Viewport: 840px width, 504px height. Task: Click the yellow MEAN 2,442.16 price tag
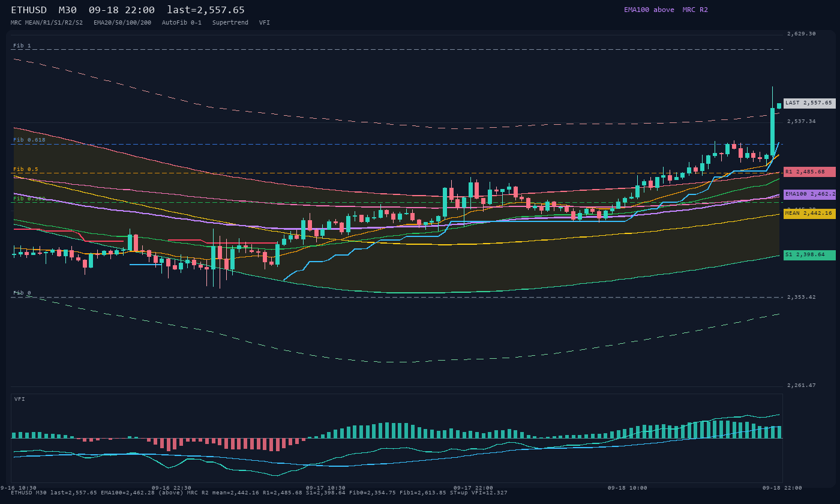click(x=809, y=214)
